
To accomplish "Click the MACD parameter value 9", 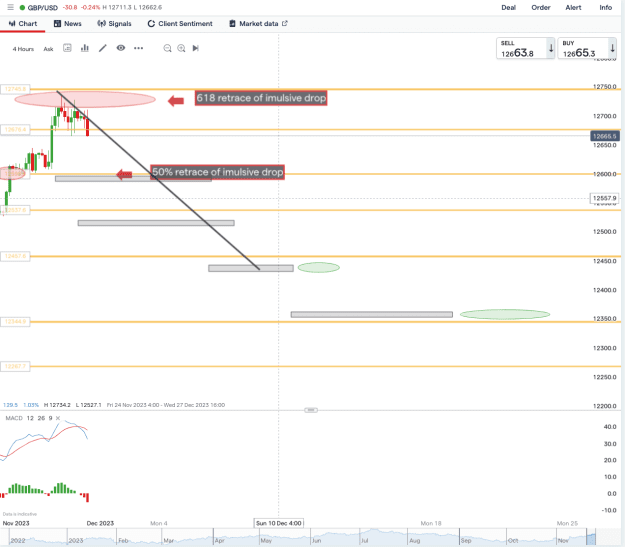I will [x=50, y=418].
